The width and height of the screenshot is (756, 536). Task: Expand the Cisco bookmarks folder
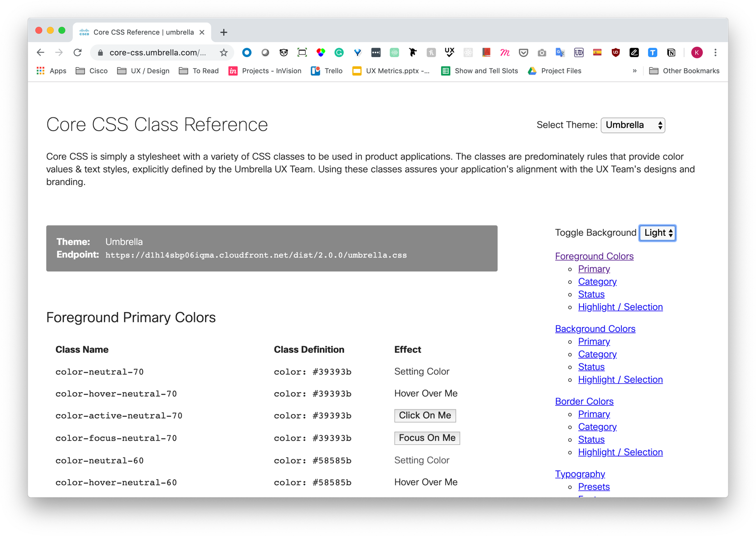click(92, 71)
